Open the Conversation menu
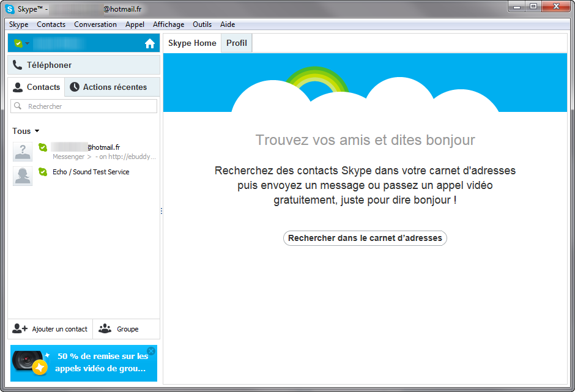Viewport: 575px width, 392px height. 95,24
